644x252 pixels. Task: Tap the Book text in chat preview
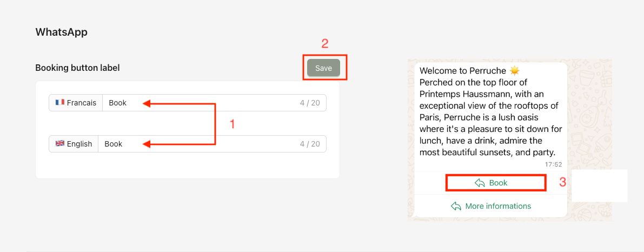click(498, 183)
